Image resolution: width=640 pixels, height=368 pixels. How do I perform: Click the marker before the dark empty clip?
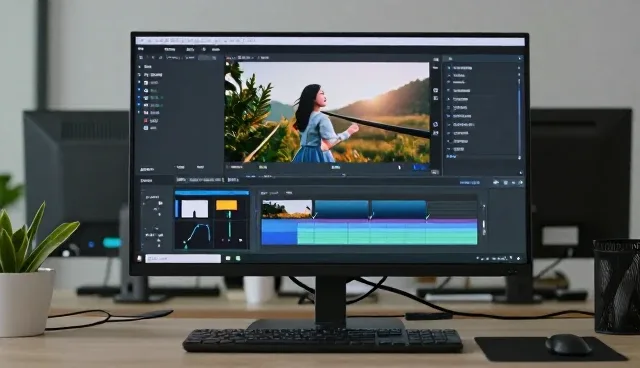click(427, 217)
